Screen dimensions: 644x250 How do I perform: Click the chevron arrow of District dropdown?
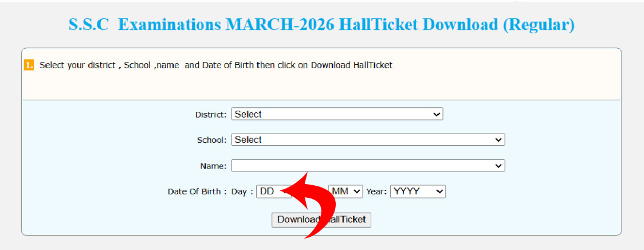(x=437, y=115)
